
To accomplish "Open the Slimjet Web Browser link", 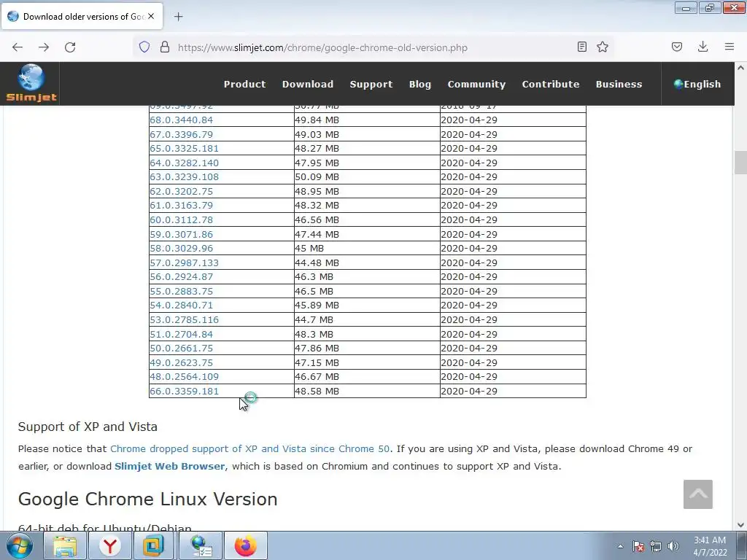I will pyautogui.click(x=169, y=466).
